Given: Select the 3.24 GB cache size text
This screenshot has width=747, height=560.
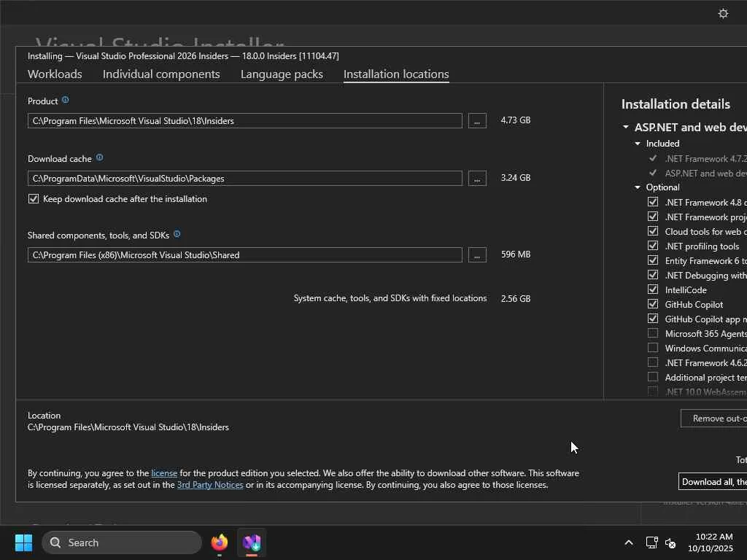Looking at the screenshot, I should 516,178.
